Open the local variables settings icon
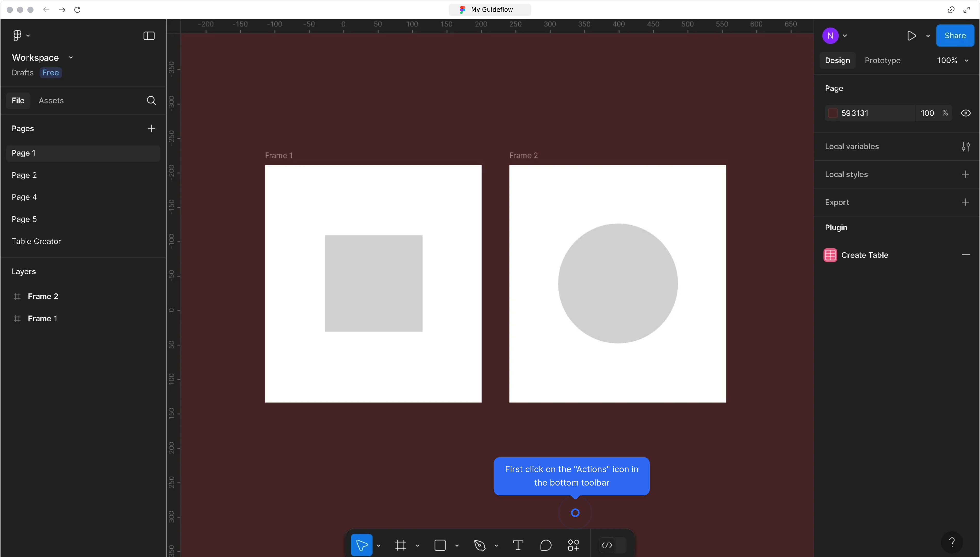 pos(966,146)
